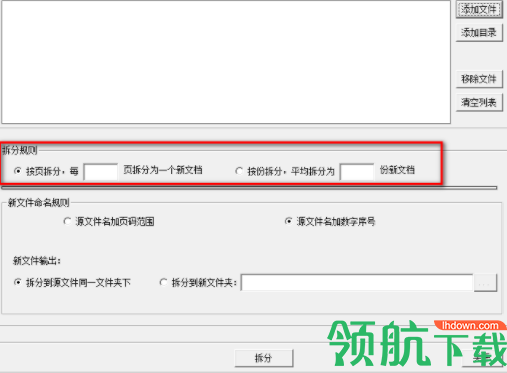Start splitting with the 拆分 button
The width and height of the screenshot is (507, 373).
click(264, 358)
